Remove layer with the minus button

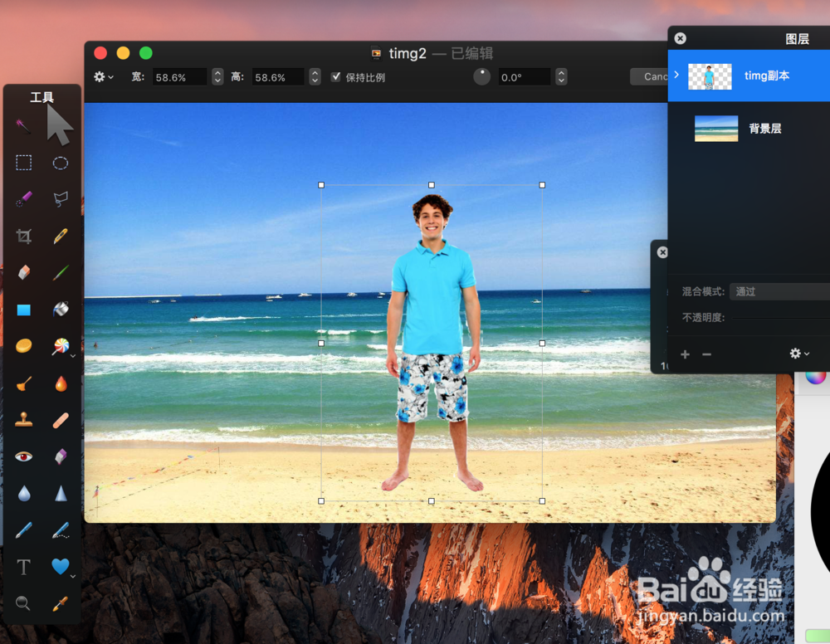[706, 354]
